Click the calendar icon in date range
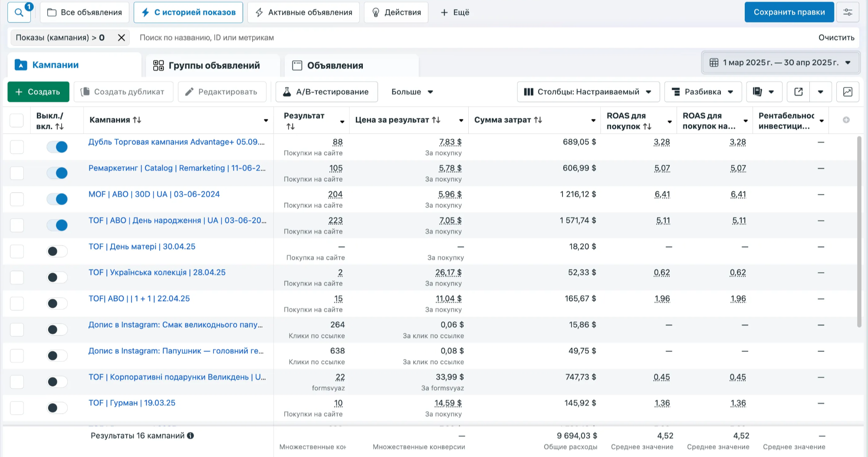Viewport: 868px width, 457px height. tap(713, 62)
